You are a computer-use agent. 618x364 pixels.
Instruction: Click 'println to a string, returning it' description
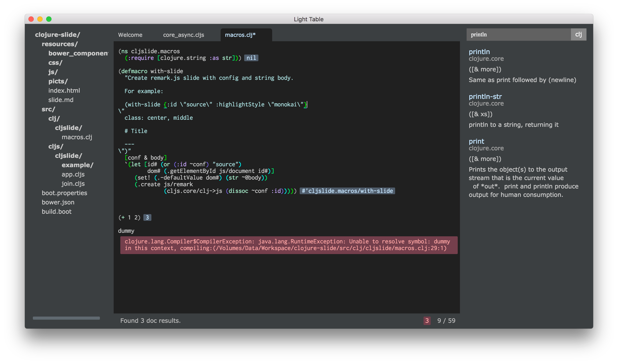[514, 125]
